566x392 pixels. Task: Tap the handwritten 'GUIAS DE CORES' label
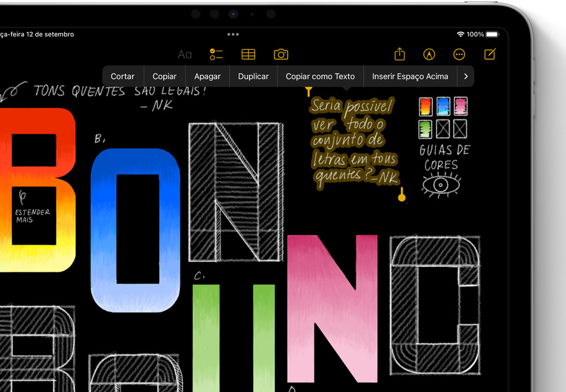point(445,157)
